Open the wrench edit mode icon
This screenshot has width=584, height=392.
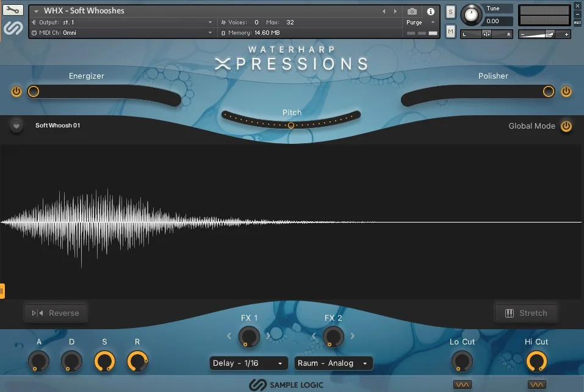[x=13, y=10]
